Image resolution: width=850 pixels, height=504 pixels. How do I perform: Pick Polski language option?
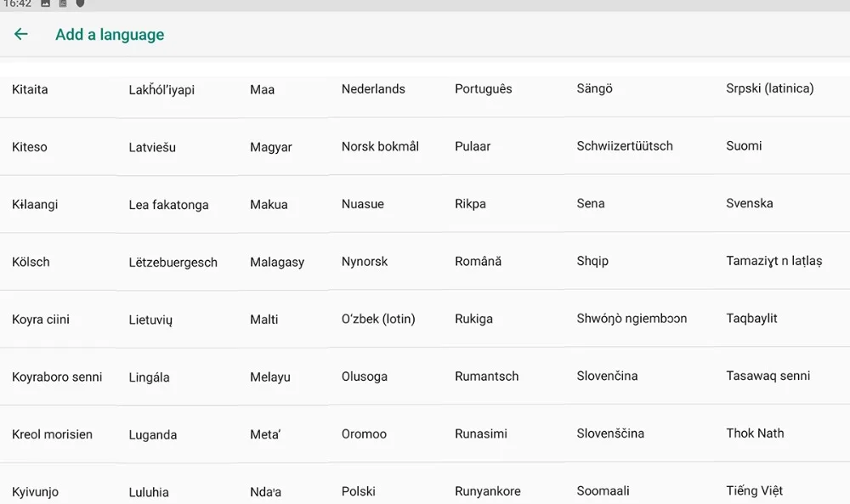click(358, 491)
